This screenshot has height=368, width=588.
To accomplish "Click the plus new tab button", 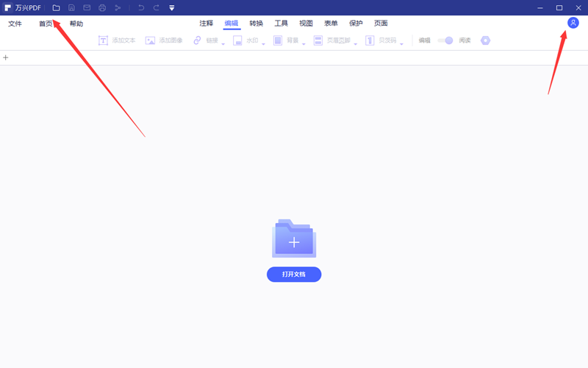I will coord(6,57).
